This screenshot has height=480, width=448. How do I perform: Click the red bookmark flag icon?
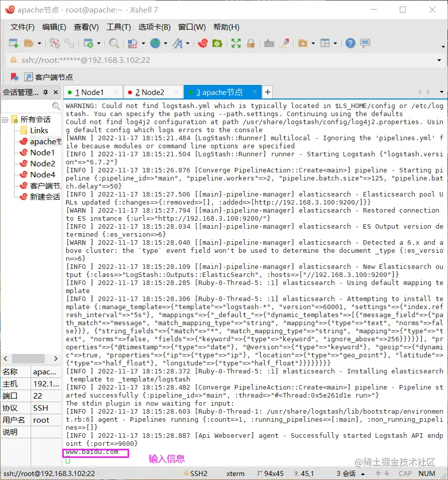coord(15,77)
